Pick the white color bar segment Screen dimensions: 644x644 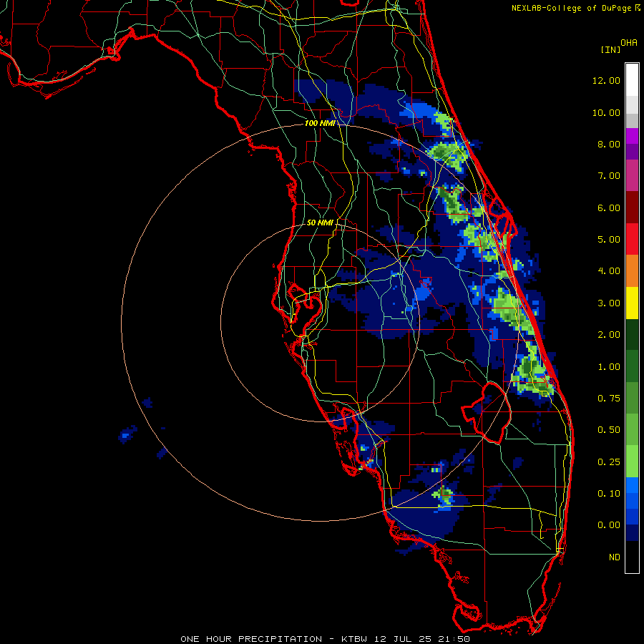pyautogui.click(x=632, y=80)
